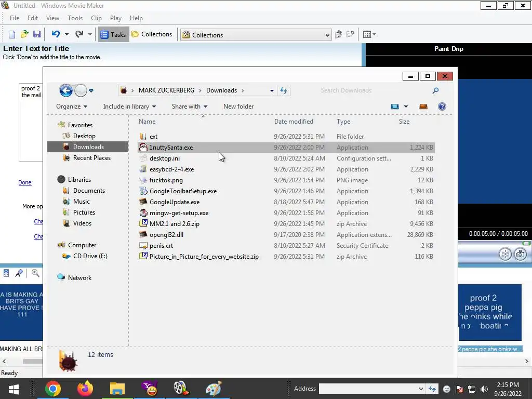Sort by the Name column header
Viewport: 532px width, 399px height.
(x=147, y=122)
